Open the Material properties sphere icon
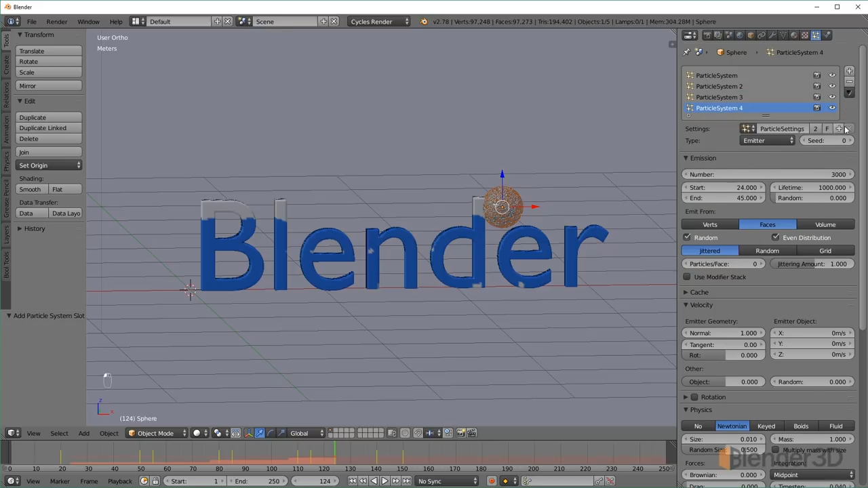The height and width of the screenshot is (488, 868). [794, 35]
